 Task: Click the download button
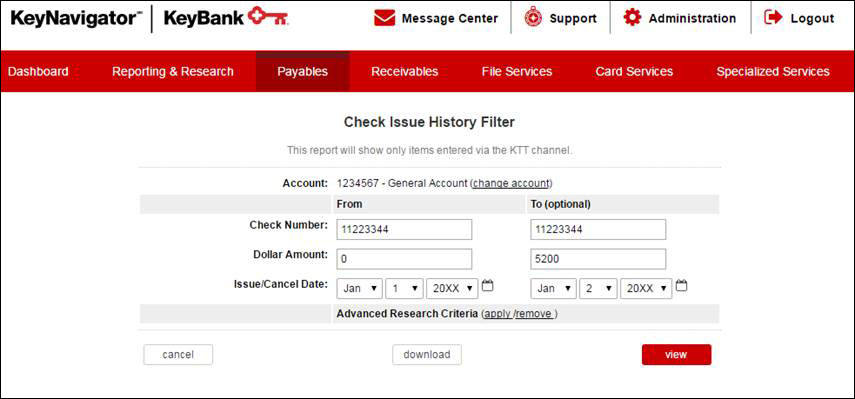pos(427,354)
